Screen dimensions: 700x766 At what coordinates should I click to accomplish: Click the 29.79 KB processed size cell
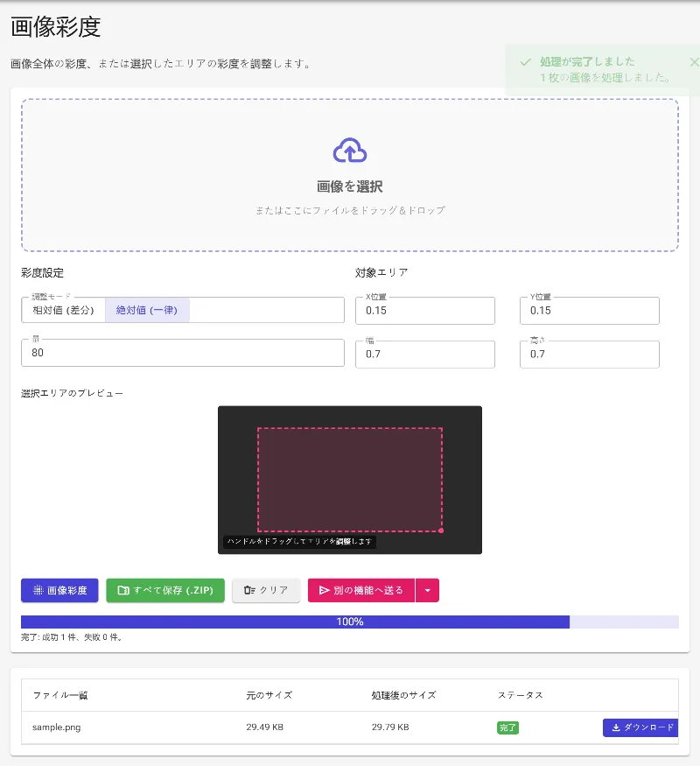[390, 727]
